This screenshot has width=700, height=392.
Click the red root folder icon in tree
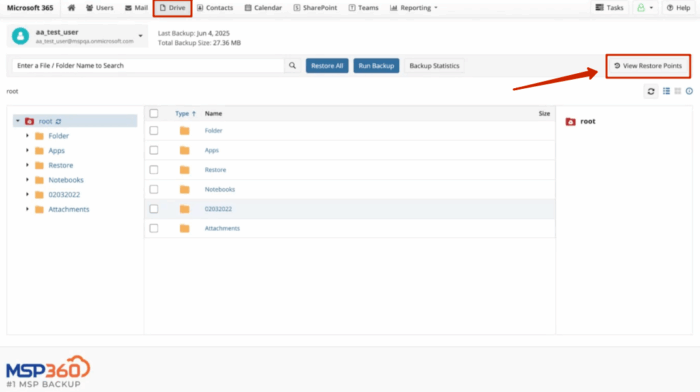pos(29,121)
